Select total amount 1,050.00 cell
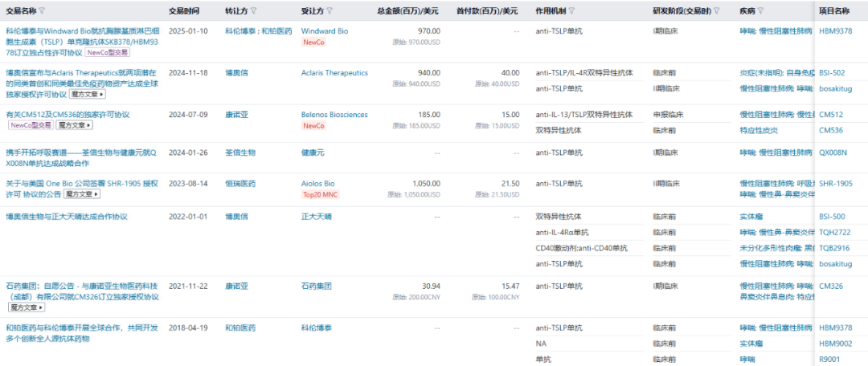The height and width of the screenshot is (366, 868). click(x=425, y=183)
